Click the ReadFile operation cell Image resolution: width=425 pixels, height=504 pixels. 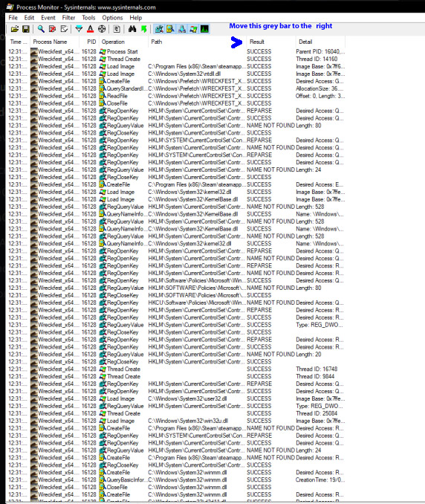117,96
